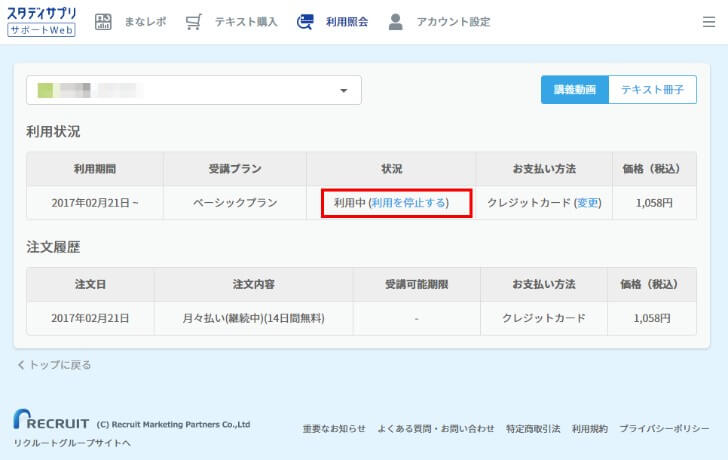Image resolution: width=728 pixels, height=460 pixels.
Task: Open the アカウント設定 menu item
Action: 453,22
